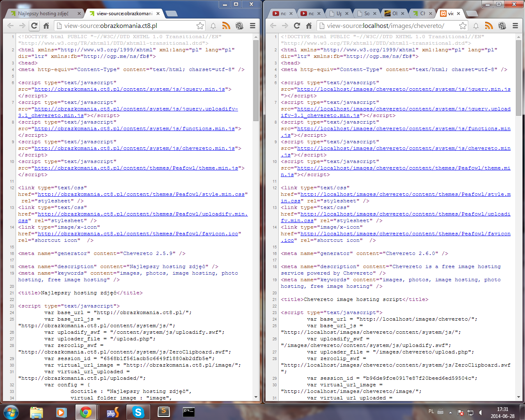Show hidden system tray icons
The width and height of the screenshot is (525, 420).
[450, 412]
